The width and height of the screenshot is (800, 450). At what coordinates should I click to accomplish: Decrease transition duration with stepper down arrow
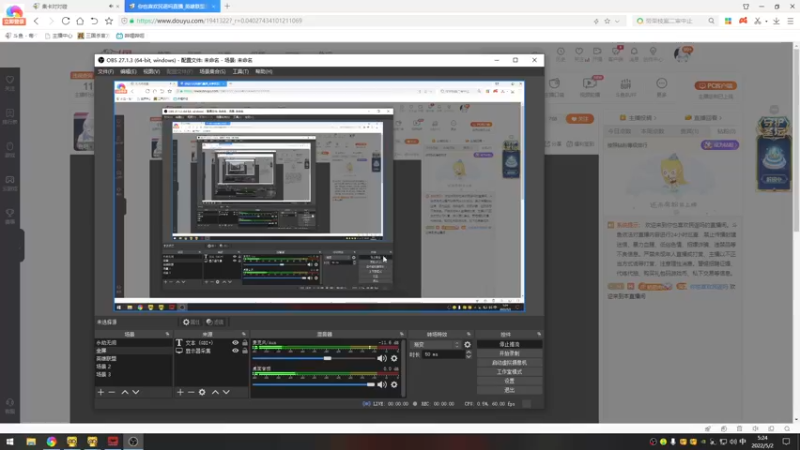pyautogui.click(x=469, y=357)
